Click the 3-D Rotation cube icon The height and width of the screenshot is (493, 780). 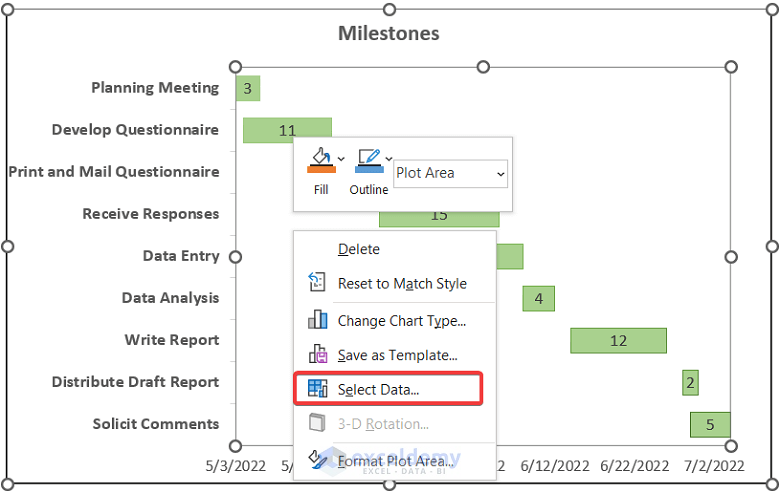(317, 424)
